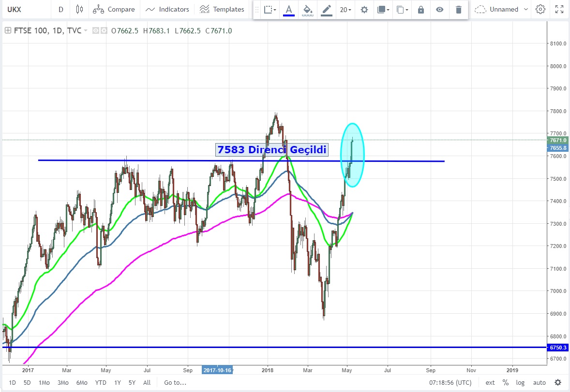Select the YTD time range
The image size is (570, 392).
click(x=101, y=382)
